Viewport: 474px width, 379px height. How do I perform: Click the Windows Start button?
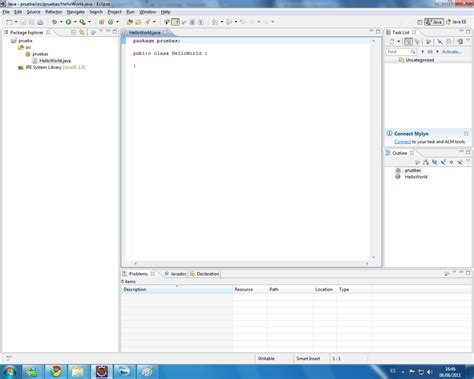click(10, 371)
